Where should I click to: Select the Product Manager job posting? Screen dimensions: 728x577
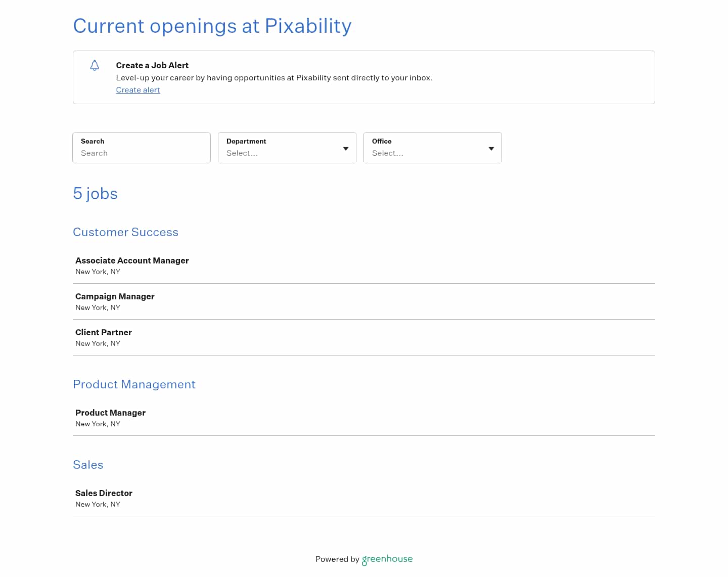tap(110, 413)
